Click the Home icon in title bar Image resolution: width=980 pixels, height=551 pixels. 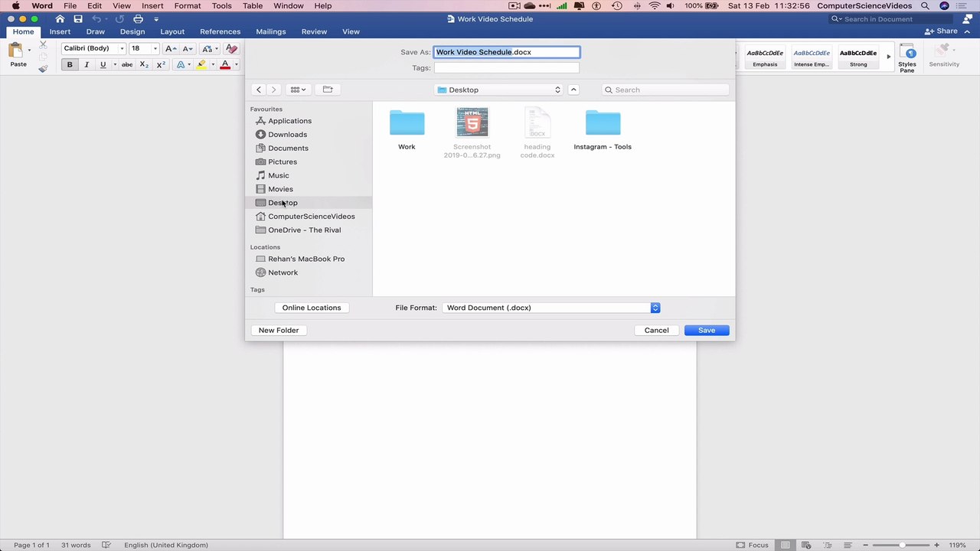60,18
